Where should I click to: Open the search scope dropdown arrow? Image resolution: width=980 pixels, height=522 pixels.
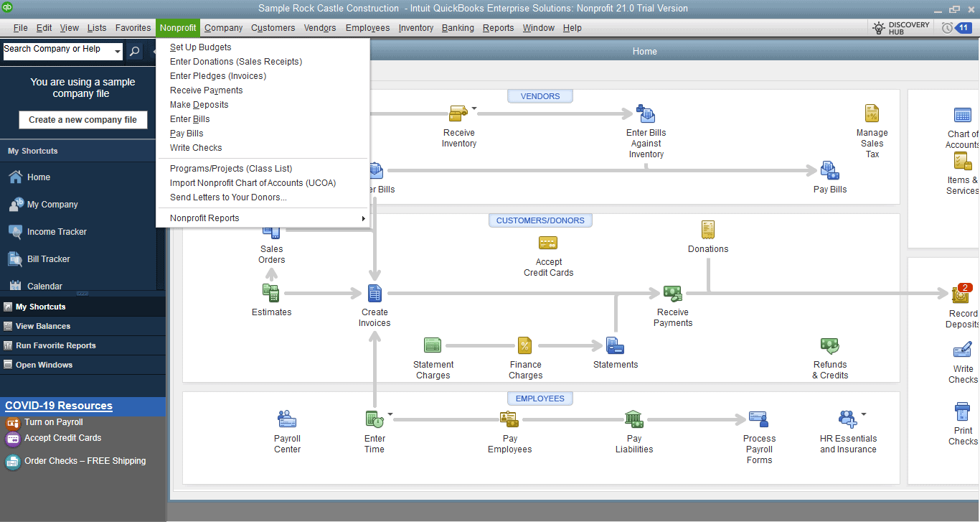[117, 51]
